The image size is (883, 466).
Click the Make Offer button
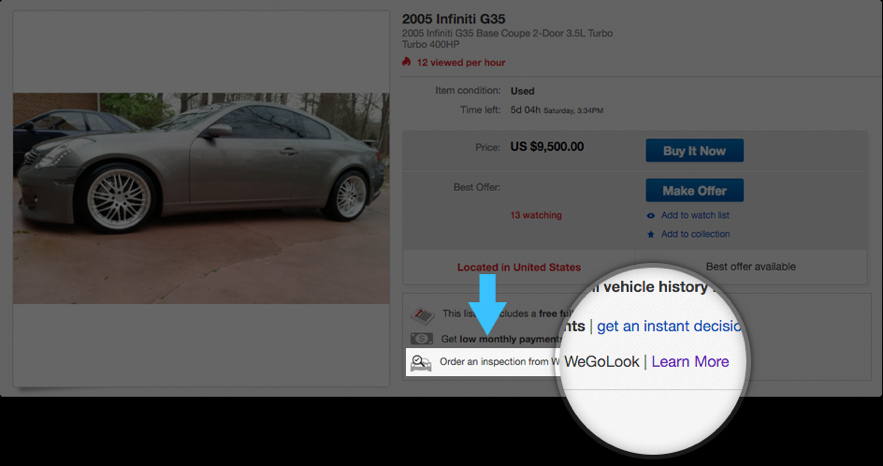(x=694, y=190)
